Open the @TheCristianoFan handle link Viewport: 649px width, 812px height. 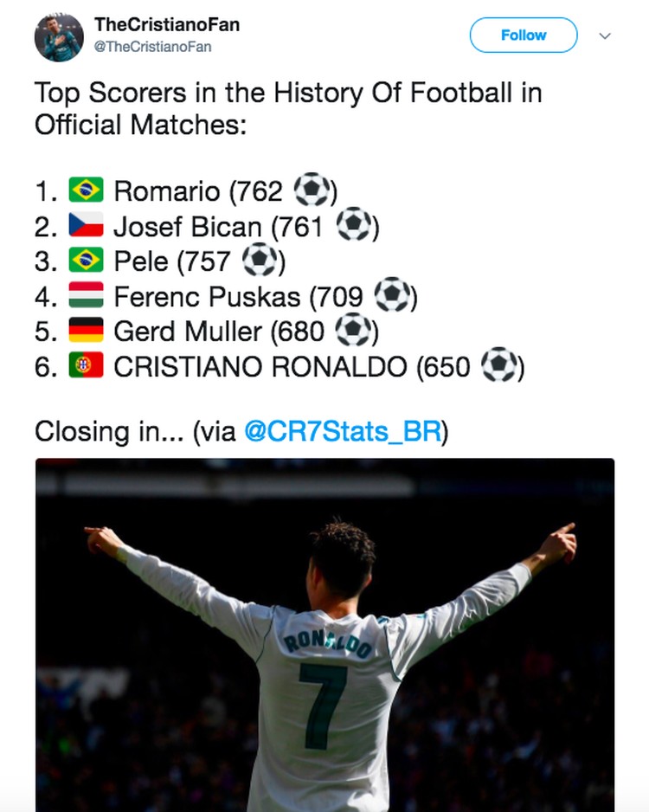(x=152, y=47)
